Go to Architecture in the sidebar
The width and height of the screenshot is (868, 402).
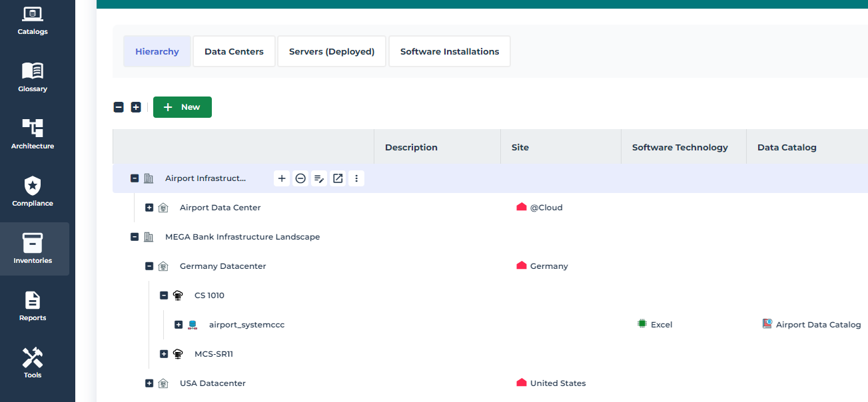point(33,134)
